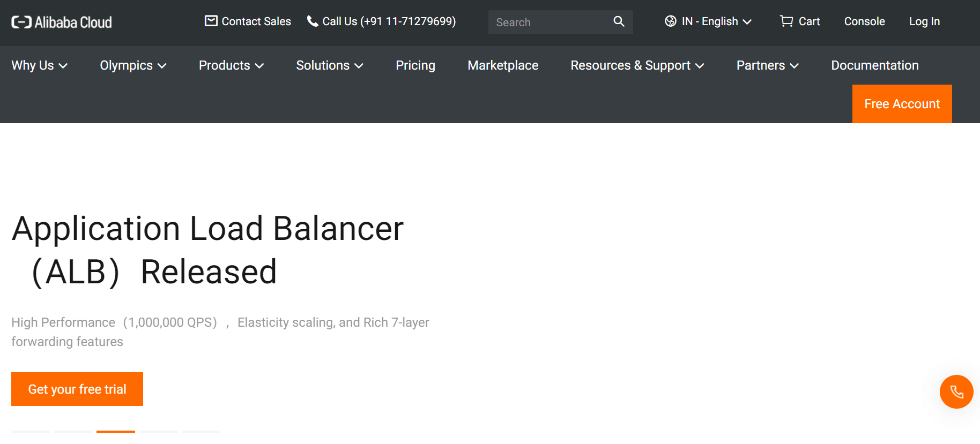
Task: Click Get your free trial button
Action: tap(77, 389)
